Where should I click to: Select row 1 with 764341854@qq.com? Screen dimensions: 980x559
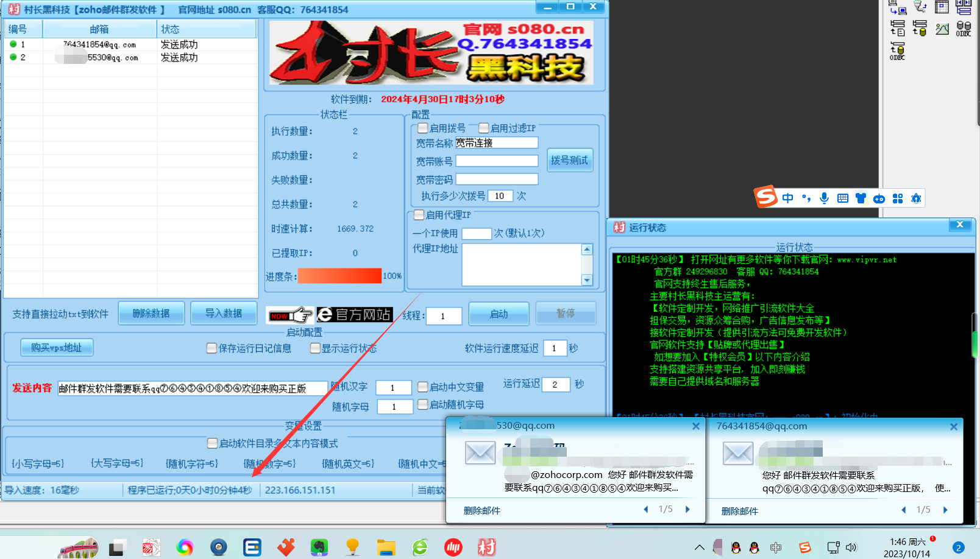[130, 44]
